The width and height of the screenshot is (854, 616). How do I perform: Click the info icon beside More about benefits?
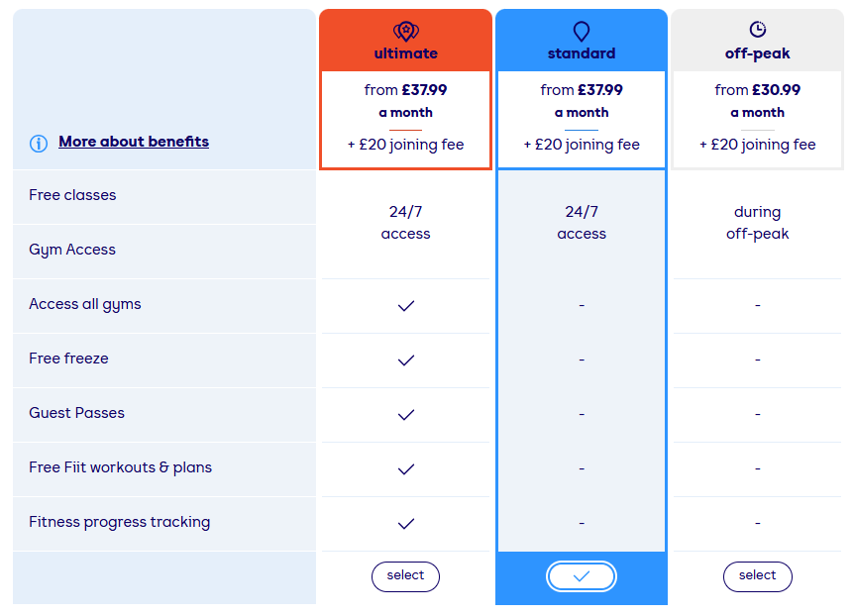coord(38,142)
